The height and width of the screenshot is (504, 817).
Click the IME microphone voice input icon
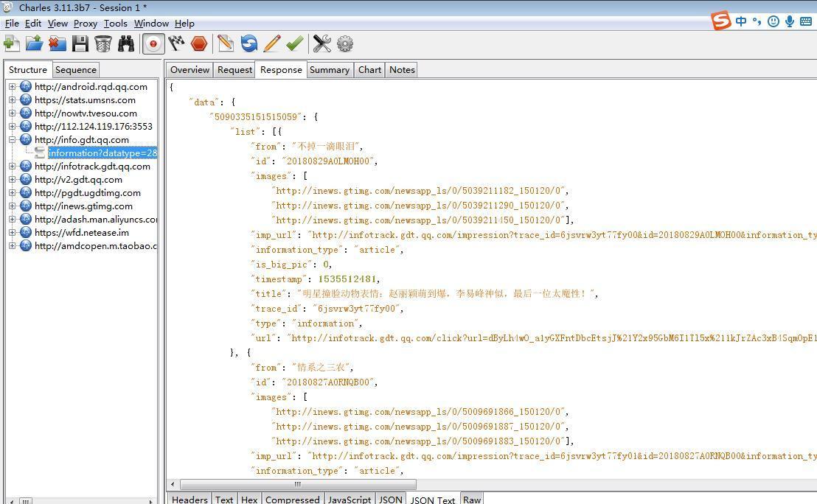[790, 21]
